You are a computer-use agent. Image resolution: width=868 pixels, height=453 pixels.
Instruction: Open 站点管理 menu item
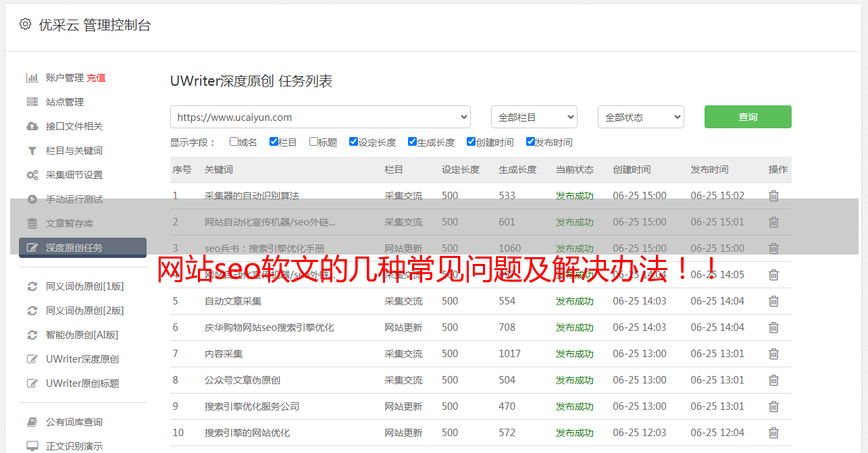65,102
